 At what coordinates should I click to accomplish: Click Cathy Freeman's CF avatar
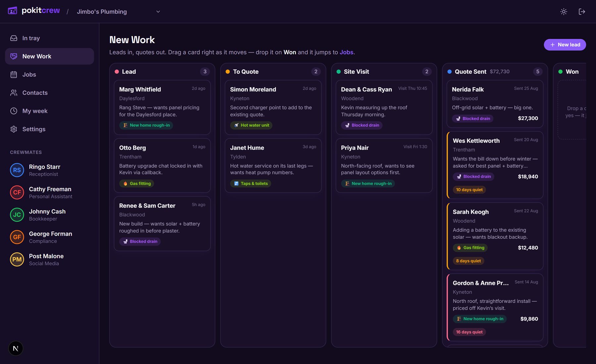coord(17,192)
